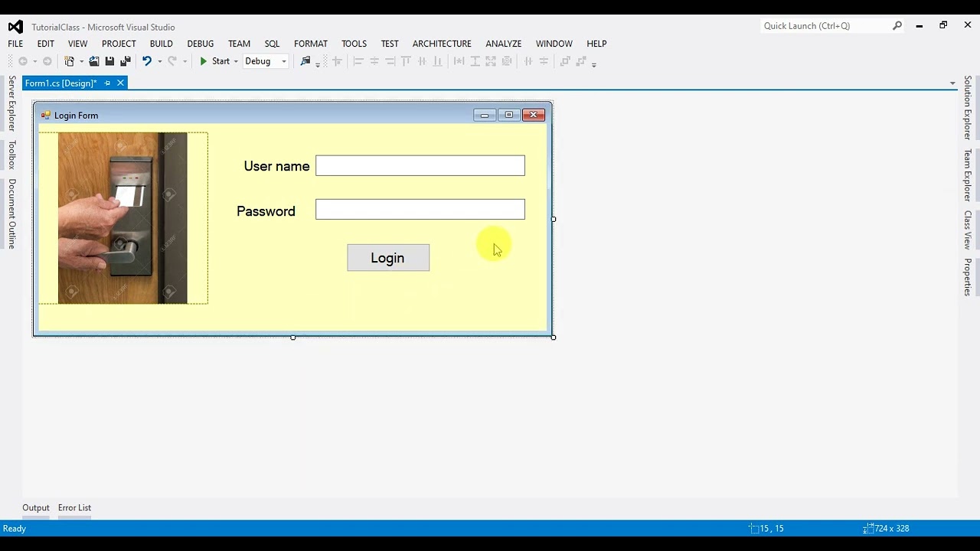Screen dimensions: 980x551
Task: Open the Start button dropdown arrow
Action: coord(236,61)
